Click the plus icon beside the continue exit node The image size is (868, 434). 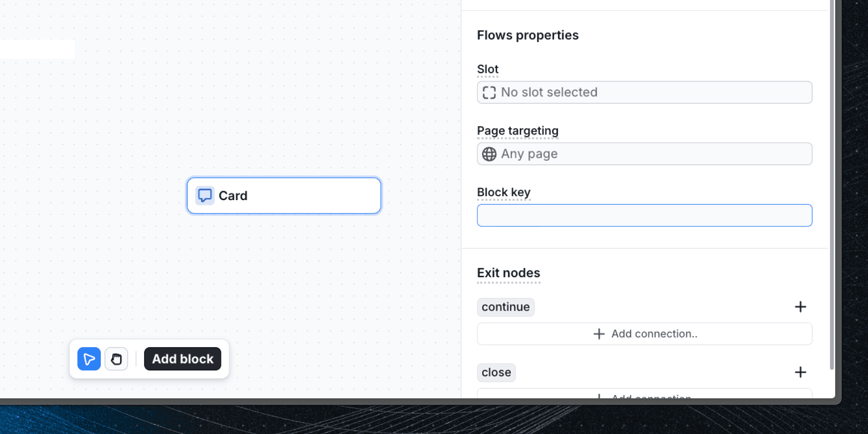coord(800,307)
